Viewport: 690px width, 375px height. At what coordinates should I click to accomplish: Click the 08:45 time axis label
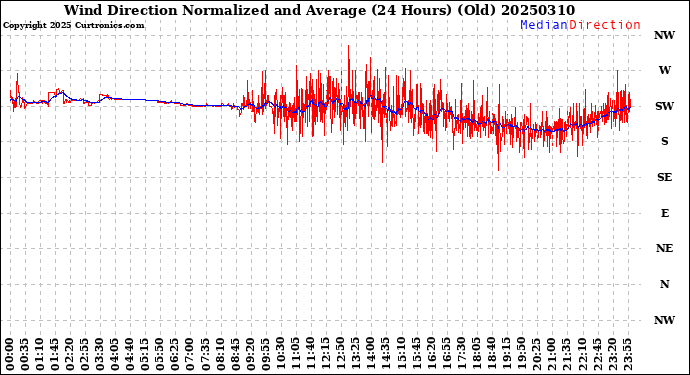(235, 354)
